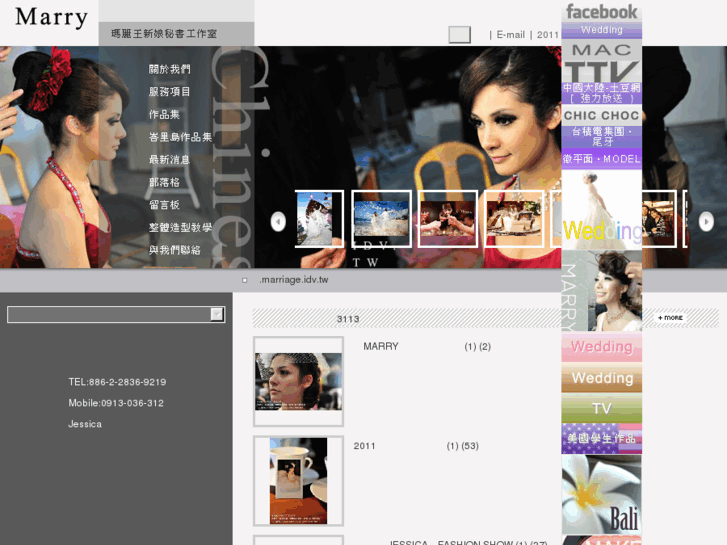Open the MARRY album title
This screenshot has width=727, height=545.
(381, 346)
